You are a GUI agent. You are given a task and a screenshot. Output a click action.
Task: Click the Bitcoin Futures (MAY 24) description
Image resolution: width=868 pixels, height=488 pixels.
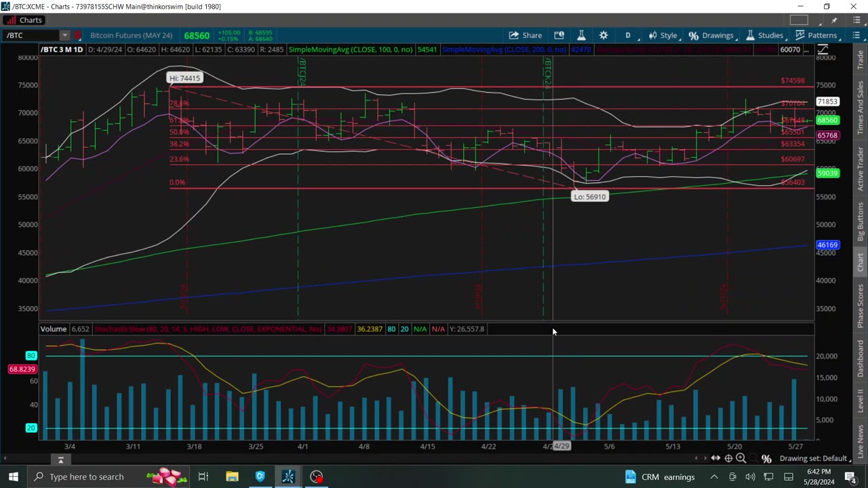(132, 35)
